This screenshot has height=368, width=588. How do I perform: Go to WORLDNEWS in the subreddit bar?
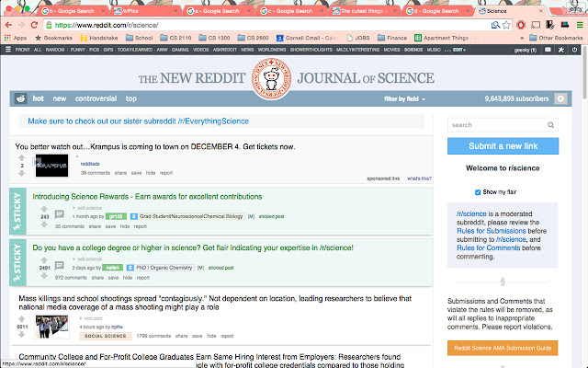[x=272, y=50]
